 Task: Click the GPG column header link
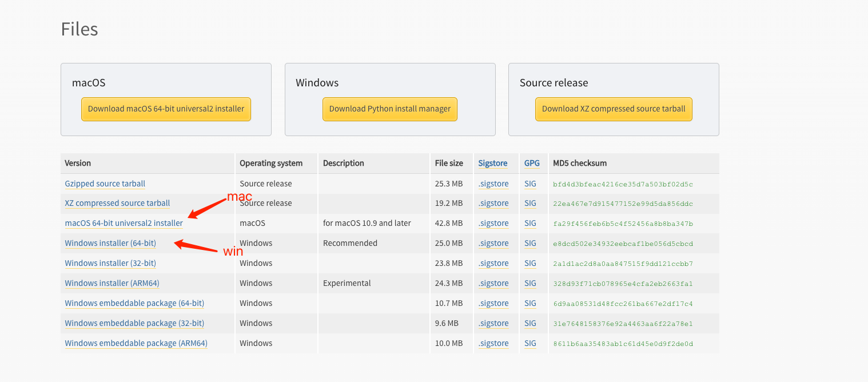coord(532,163)
